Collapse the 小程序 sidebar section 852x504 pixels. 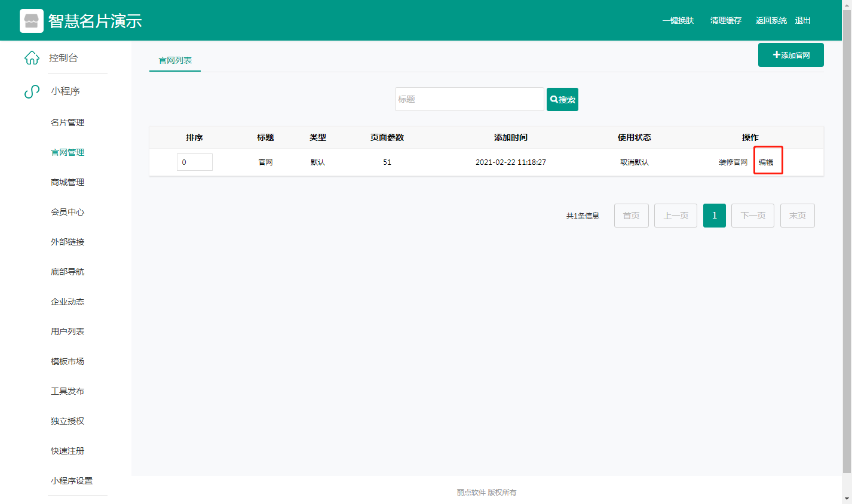coord(65,91)
